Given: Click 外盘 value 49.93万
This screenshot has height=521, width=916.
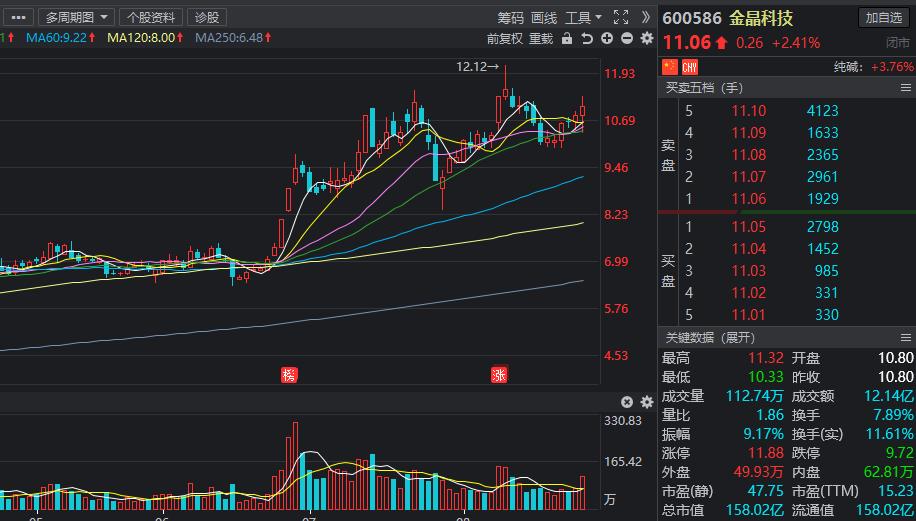Looking at the screenshot, I should [758, 472].
